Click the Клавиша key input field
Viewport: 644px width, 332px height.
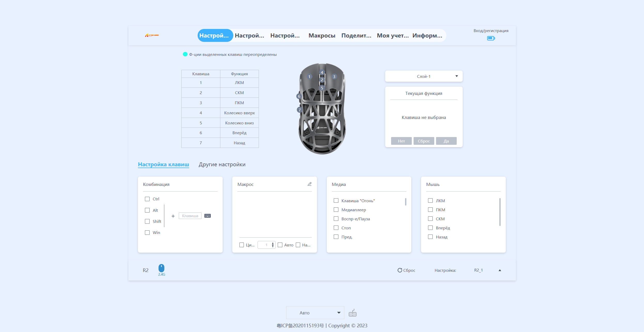click(190, 216)
